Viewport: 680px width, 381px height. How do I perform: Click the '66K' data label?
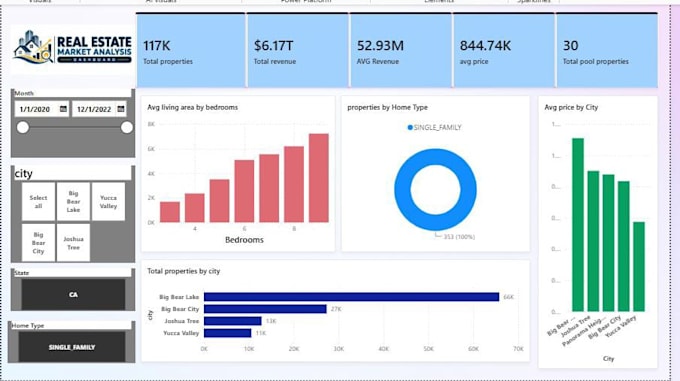508,297
